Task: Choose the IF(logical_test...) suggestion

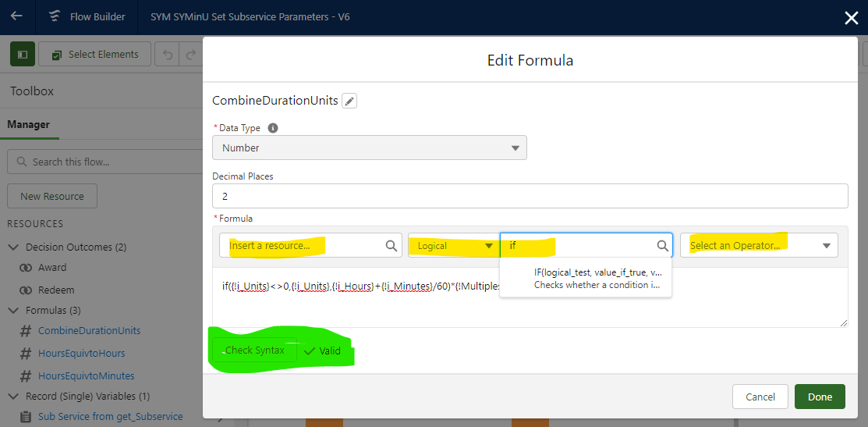Action: tap(586, 279)
